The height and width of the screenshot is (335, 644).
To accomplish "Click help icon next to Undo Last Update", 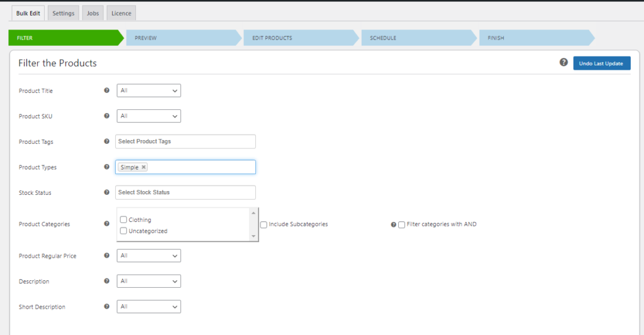I will pyautogui.click(x=563, y=63).
